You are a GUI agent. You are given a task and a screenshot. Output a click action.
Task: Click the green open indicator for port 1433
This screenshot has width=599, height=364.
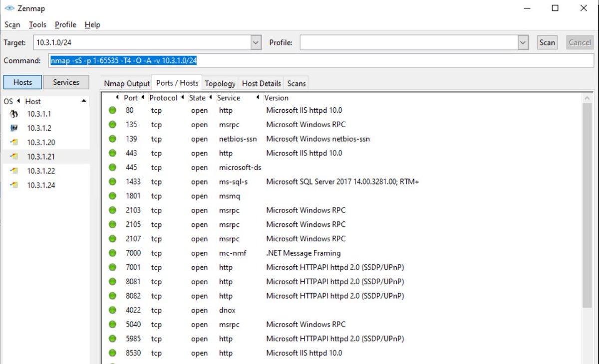tap(113, 182)
